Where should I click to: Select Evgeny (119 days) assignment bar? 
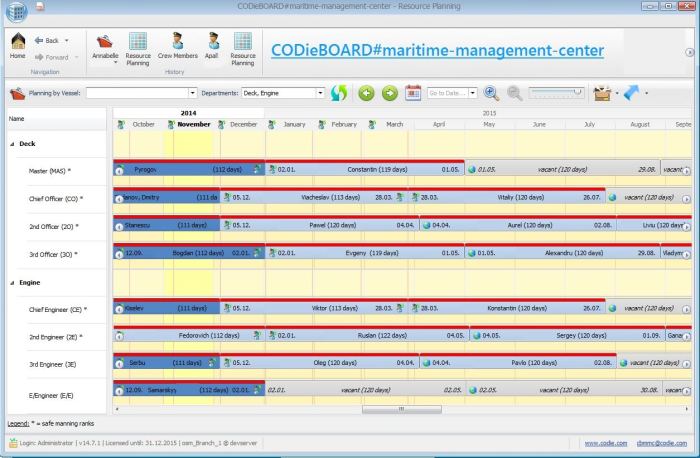pos(365,253)
